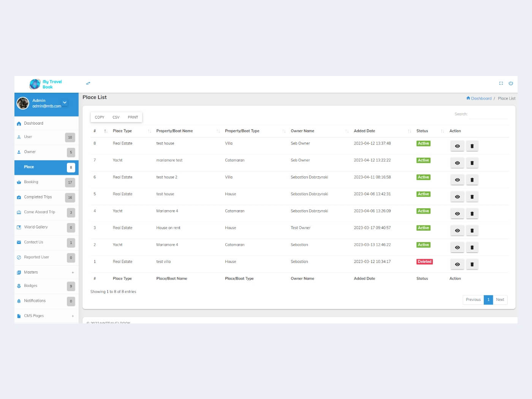Click eye icon for 'test house 2' row
Image resolution: width=532 pixels, height=399 pixels.
click(457, 180)
